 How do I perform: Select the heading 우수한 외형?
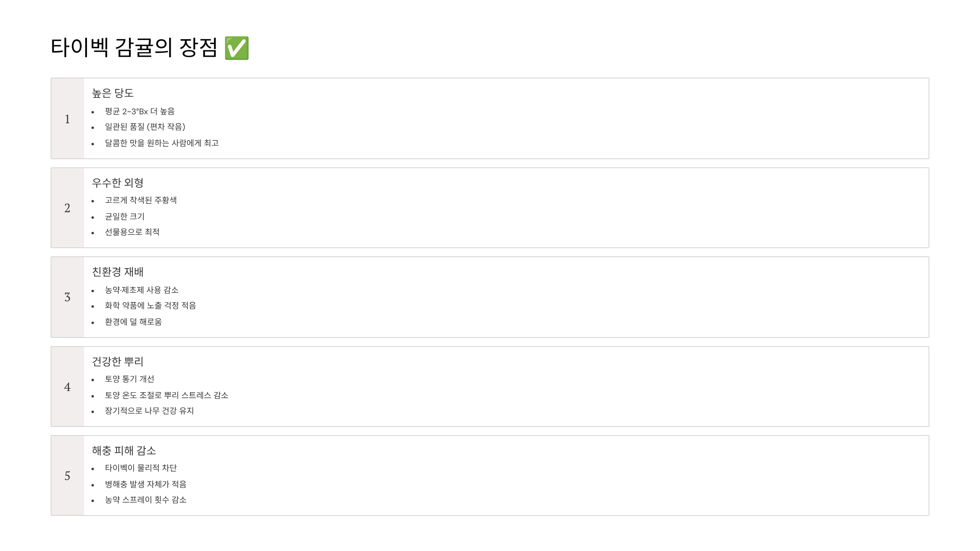point(118,183)
